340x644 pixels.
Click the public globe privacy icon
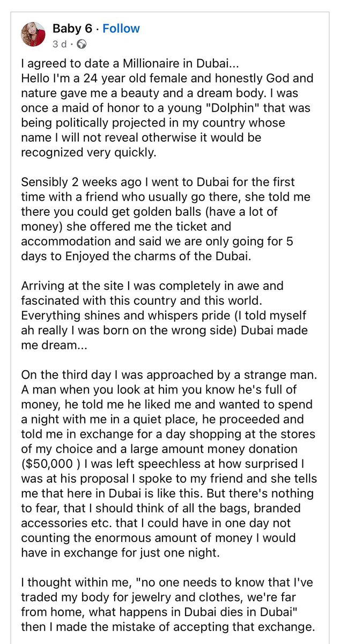pyautogui.click(x=82, y=44)
